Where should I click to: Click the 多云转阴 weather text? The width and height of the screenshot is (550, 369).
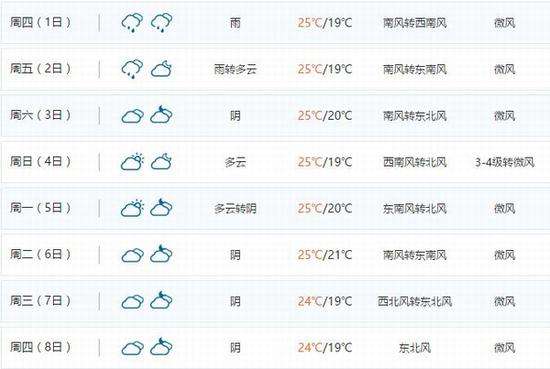click(x=235, y=208)
